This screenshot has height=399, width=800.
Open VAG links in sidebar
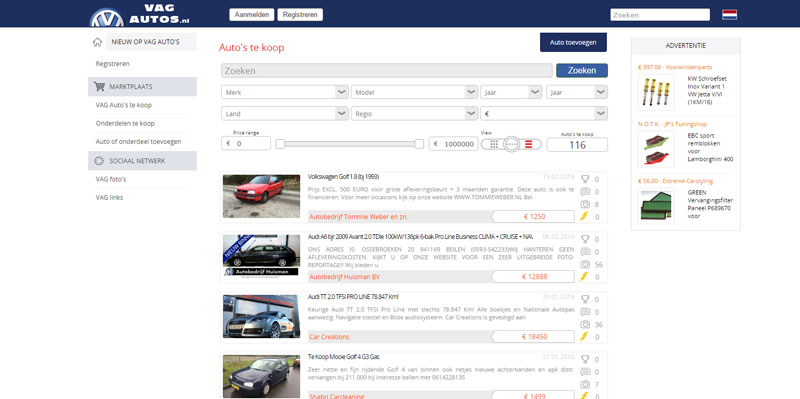click(x=109, y=197)
